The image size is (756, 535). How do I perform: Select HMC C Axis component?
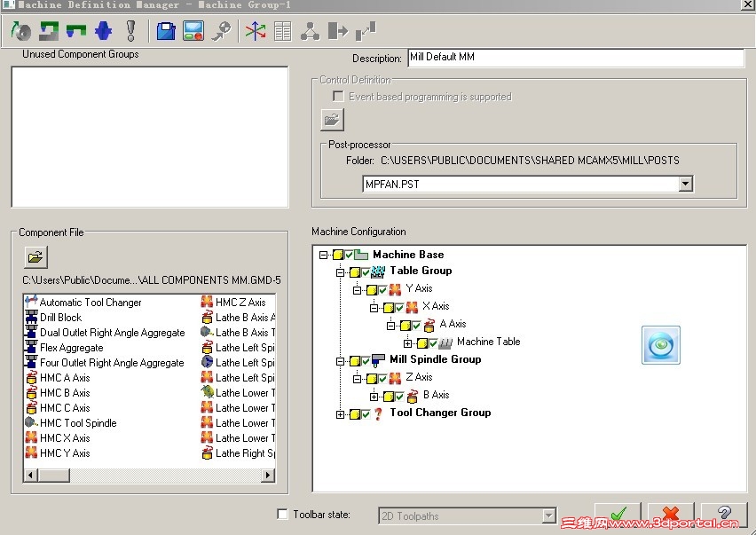click(x=65, y=408)
